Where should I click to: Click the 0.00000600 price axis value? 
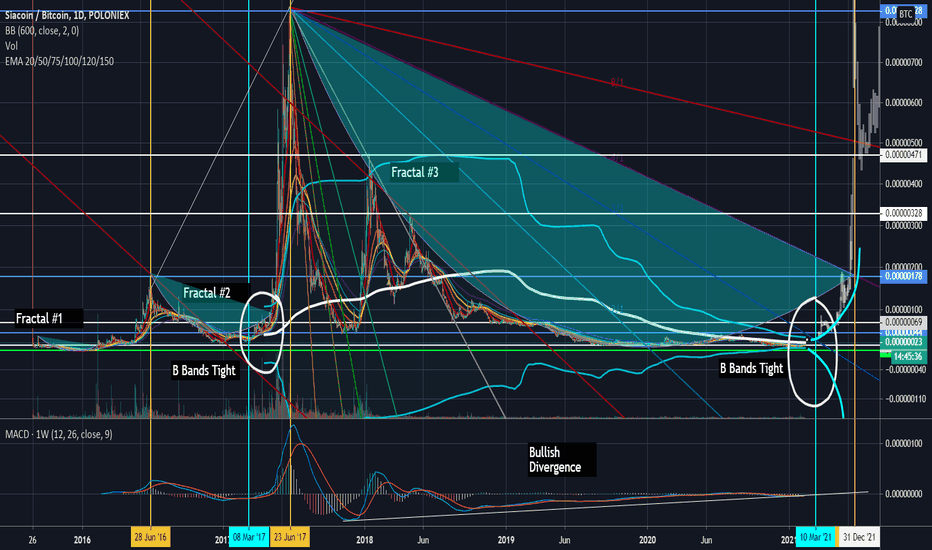(x=903, y=103)
